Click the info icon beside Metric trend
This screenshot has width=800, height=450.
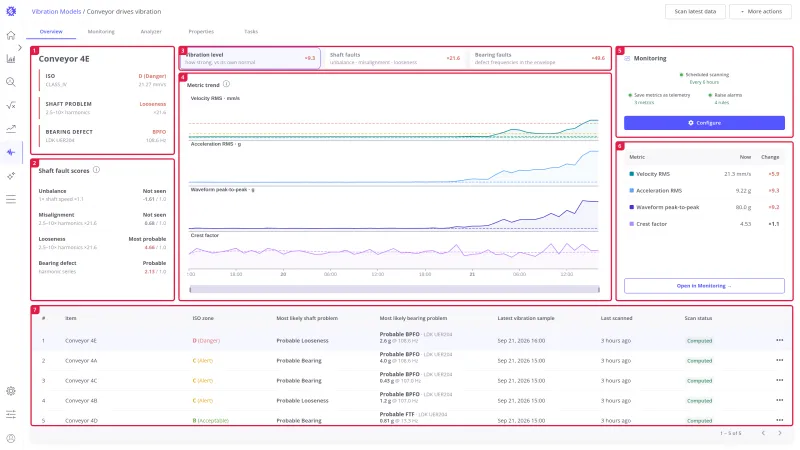point(227,84)
